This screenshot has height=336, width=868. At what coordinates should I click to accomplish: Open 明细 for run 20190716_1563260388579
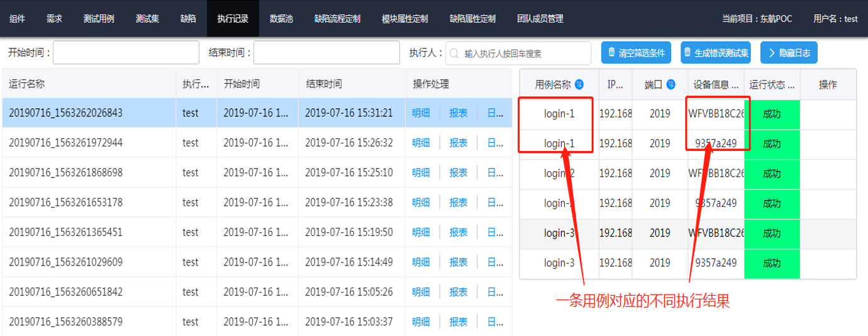421,322
